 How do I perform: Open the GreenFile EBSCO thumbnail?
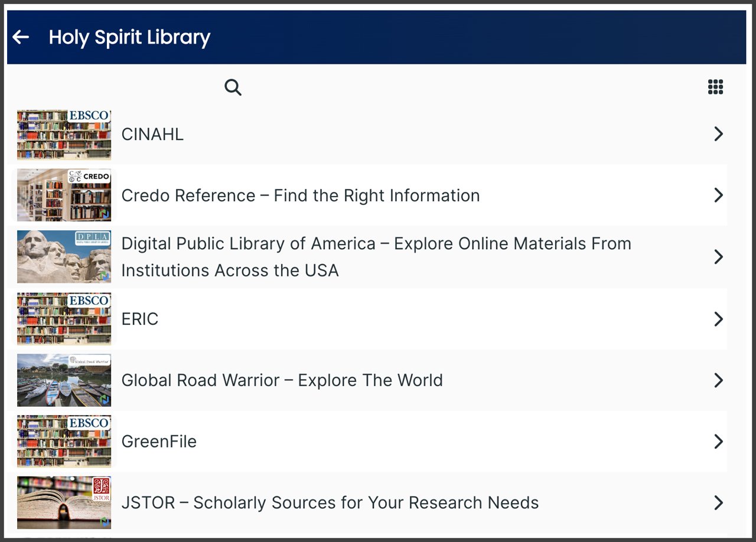[x=64, y=442]
